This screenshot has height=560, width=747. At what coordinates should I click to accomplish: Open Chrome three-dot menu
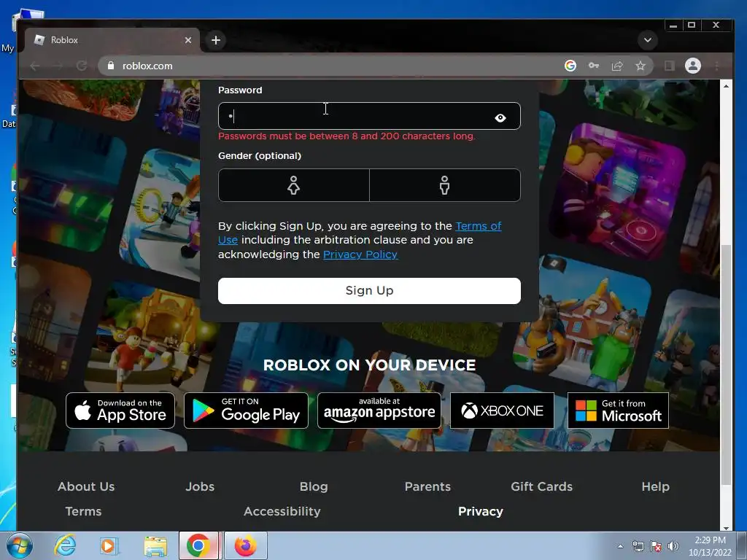tap(716, 66)
